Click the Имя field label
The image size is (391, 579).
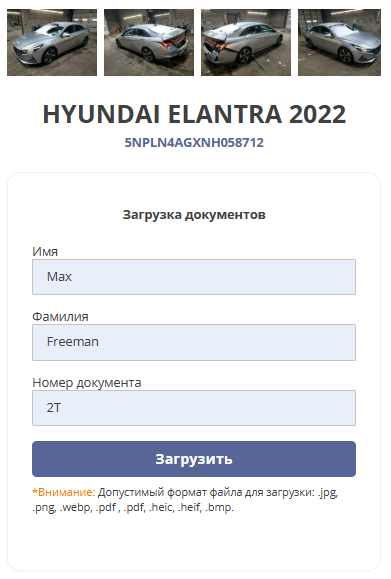click(45, 251)
